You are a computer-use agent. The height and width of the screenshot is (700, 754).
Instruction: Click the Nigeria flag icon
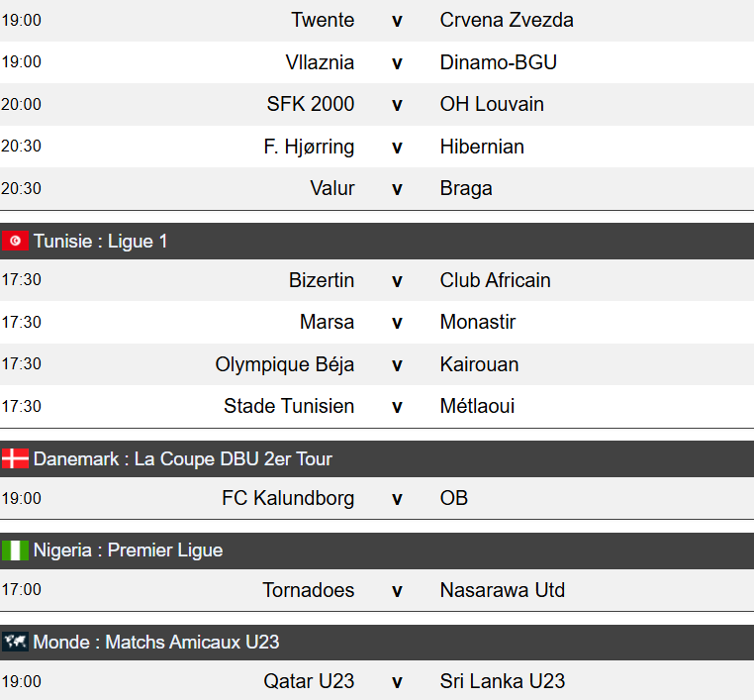pyautogui.click(x=15, y=550)
